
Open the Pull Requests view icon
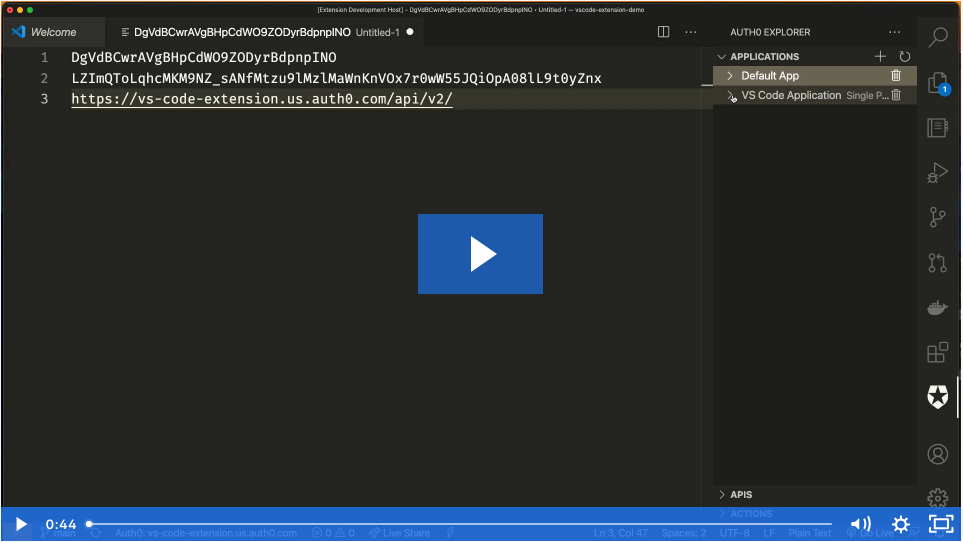click(x=938, y=263)
